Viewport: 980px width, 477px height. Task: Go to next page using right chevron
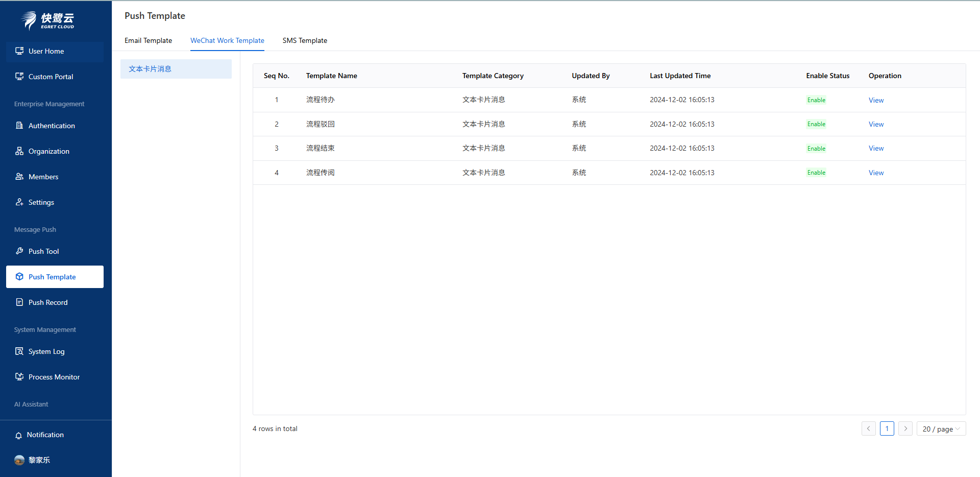pos(905,429)
